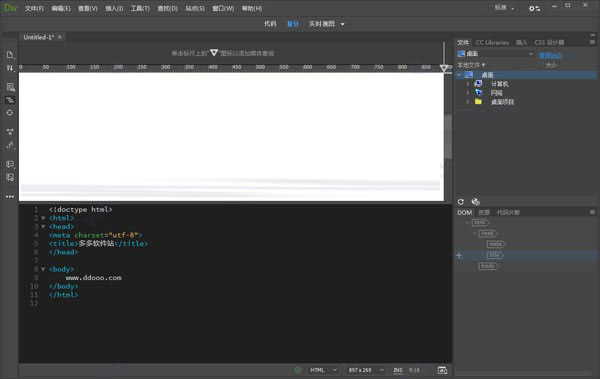
Task: Switch to 代码 view button
Action: coord(270,24)
